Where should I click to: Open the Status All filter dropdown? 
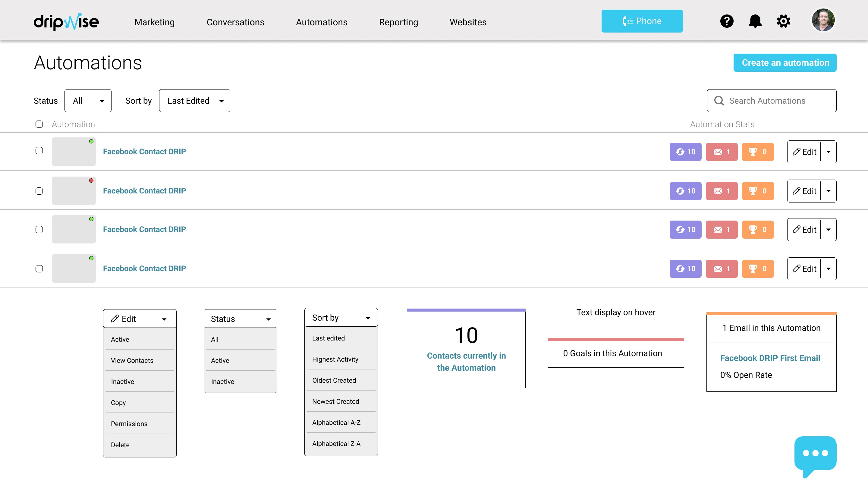coord(88,101)
